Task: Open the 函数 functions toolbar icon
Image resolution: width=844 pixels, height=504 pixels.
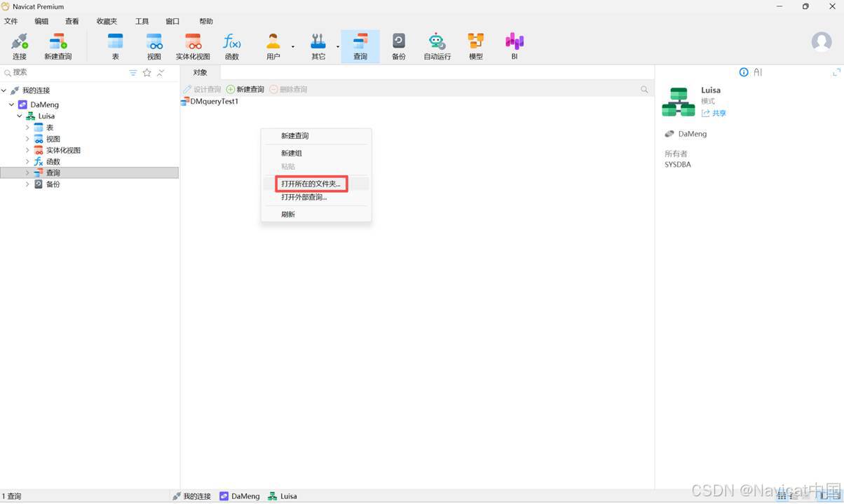Action: [231, 46]
